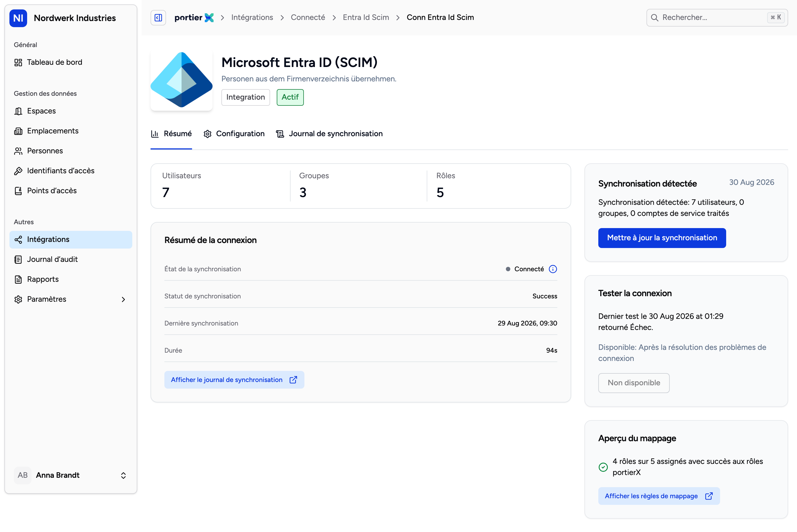The image size is (797, 532).
Task: Click the duration value 94s
Action: (x=552, y=350)
